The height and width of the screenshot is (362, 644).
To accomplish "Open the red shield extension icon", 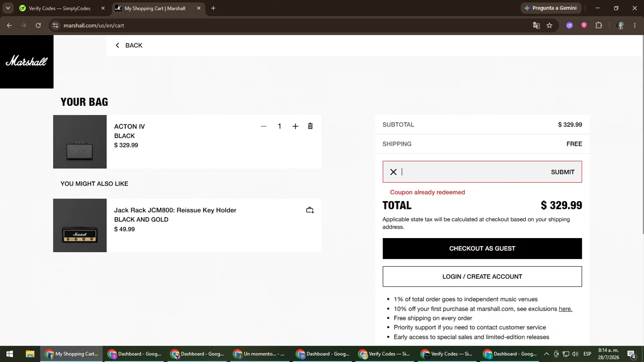I will (584, 25).
